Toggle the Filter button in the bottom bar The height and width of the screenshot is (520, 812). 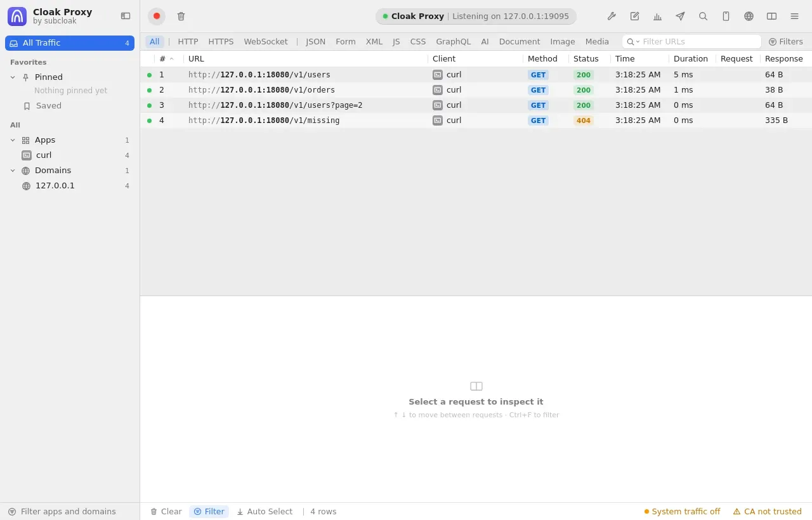click(x=209, y=512)
